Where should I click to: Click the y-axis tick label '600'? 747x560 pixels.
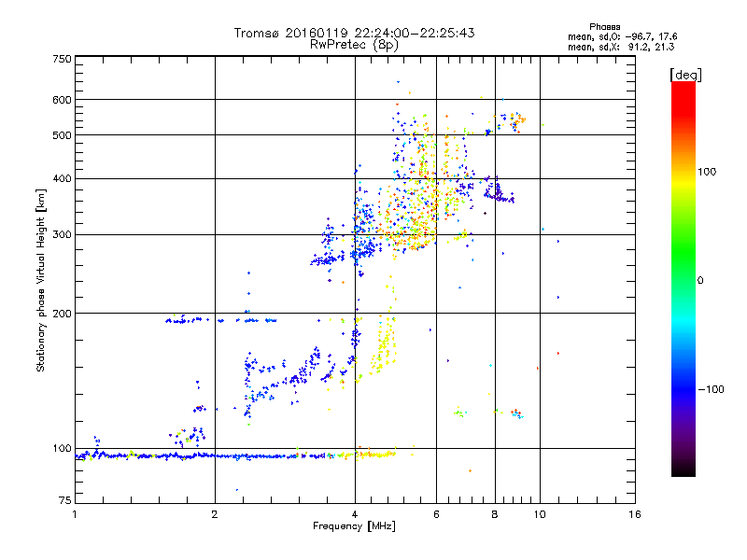coord(63,100)
